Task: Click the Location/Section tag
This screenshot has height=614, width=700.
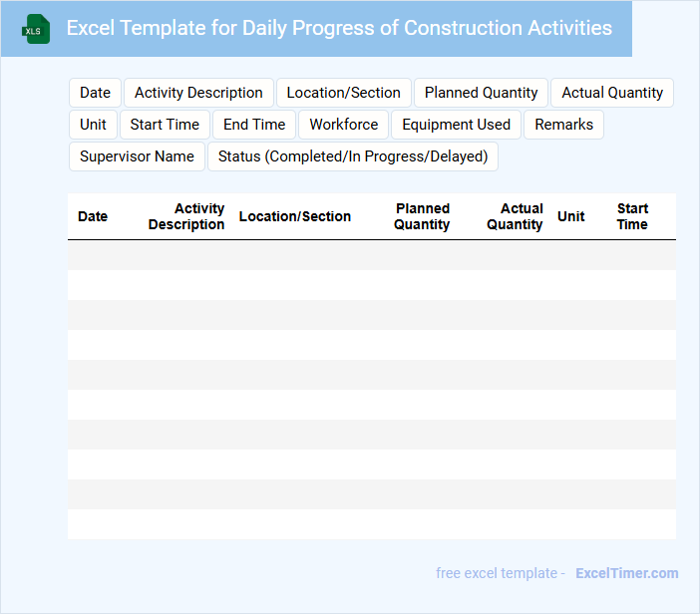Action: [343, 93]
